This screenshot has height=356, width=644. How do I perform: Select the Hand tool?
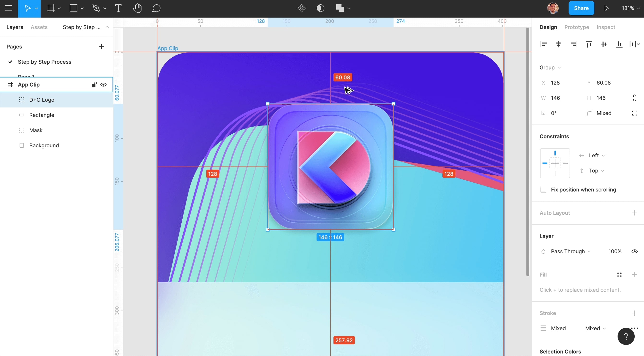(137, 8)
